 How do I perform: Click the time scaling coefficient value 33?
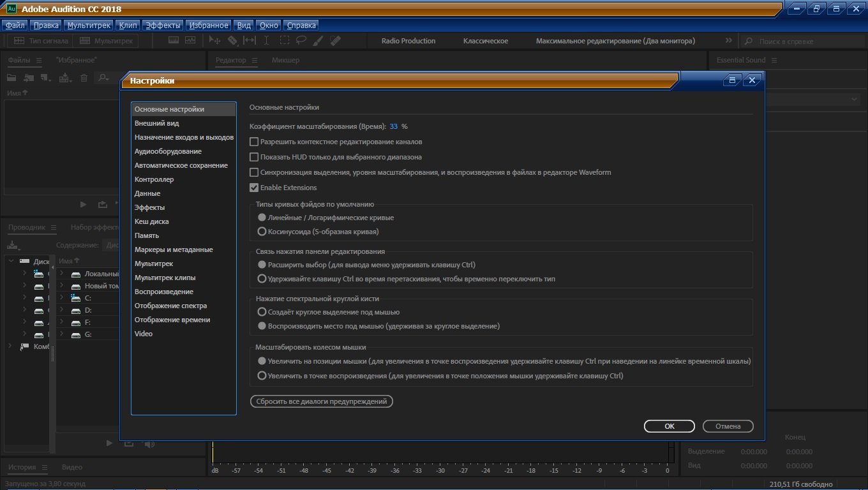[394, 126]
